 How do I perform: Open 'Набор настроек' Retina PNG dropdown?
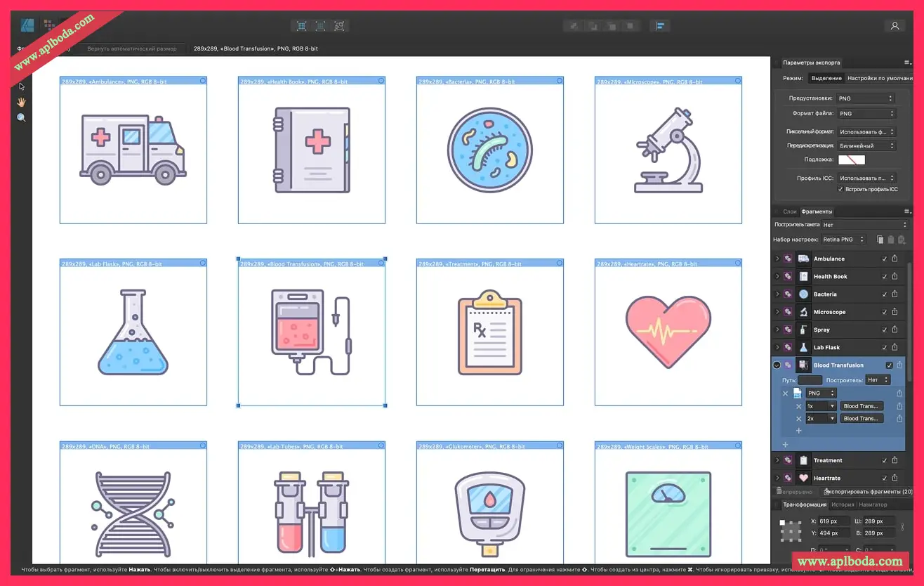tap(843, 240)
